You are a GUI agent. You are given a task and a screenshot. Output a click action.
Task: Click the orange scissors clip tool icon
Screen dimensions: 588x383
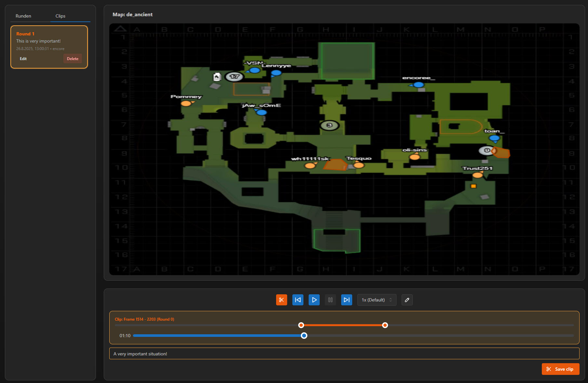[x=281, y=300]
